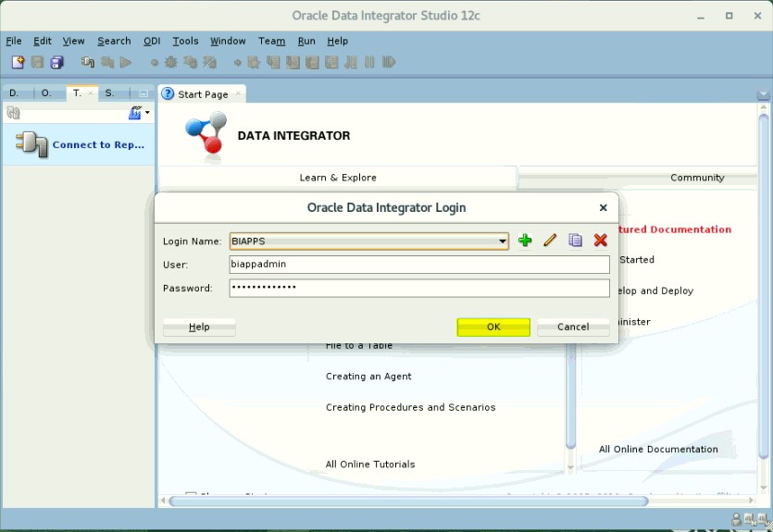
Task: Click the green Run (play) toolbar icon
Action: [126, 62]
